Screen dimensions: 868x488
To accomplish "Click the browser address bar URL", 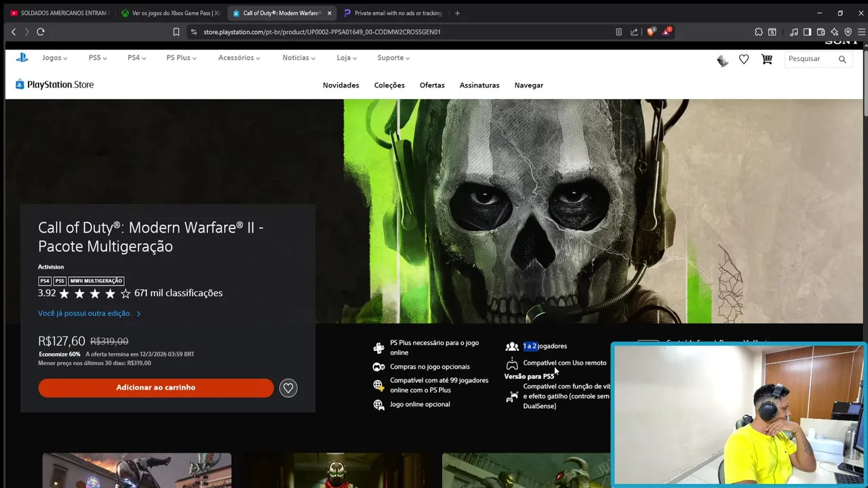I will pos(322,32).
